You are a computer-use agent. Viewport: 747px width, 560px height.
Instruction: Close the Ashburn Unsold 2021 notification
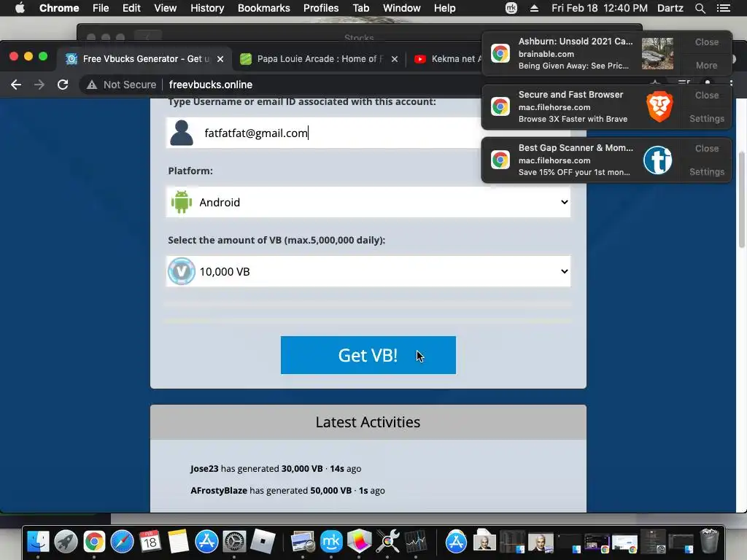click(706, 42)
